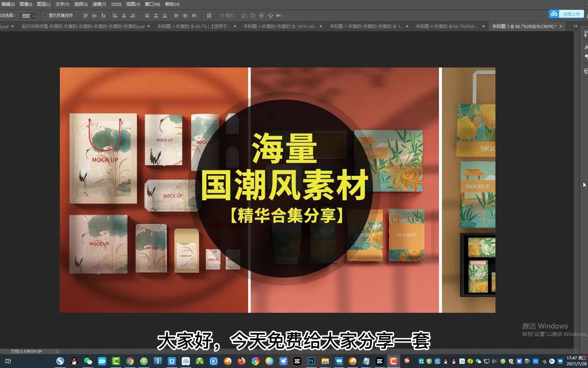Open the status bar info arrow

tap(58, 351)
